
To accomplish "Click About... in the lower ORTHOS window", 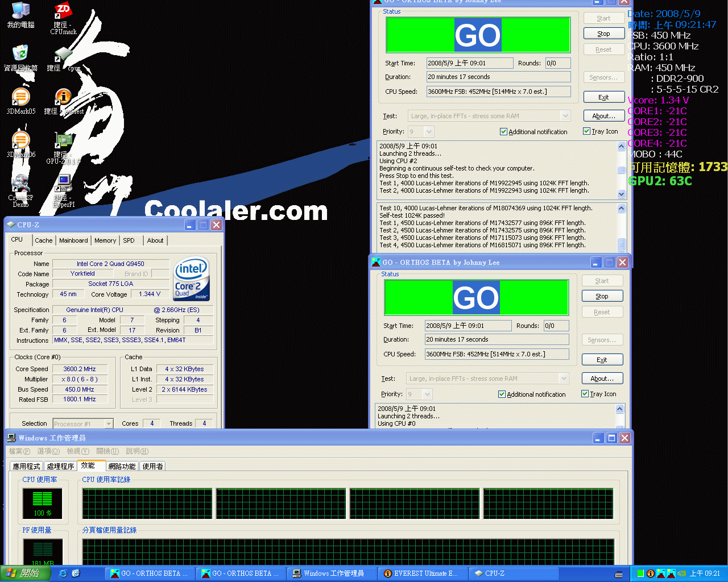I will (602, 379).
